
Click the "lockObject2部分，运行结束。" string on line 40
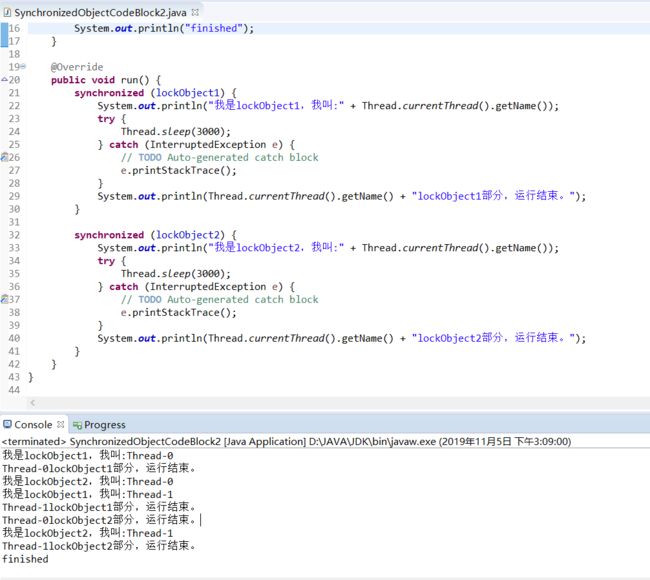(493, 338)
